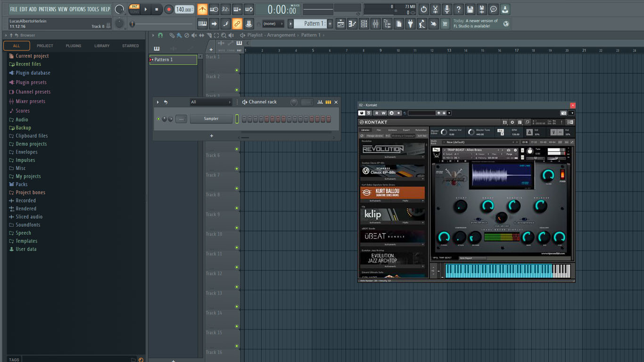Click the Kontakt camera snapshot icon
The image size is (644, 362).
(563, 113)
